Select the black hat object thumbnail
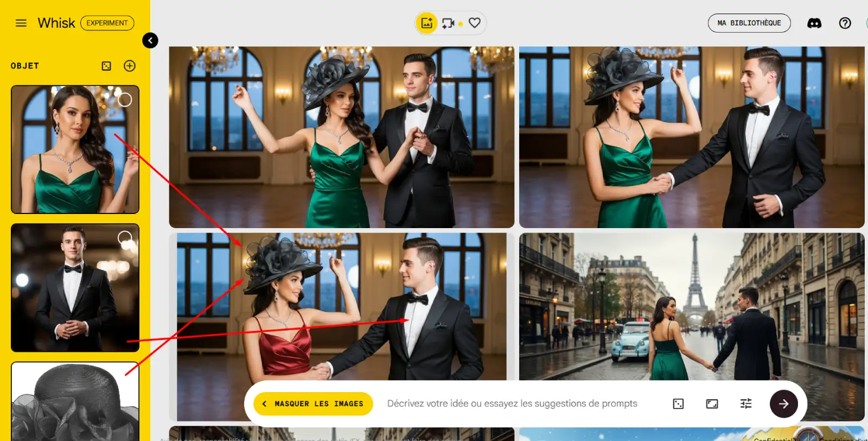Screen dimensions: 868x441 [75, 401]
